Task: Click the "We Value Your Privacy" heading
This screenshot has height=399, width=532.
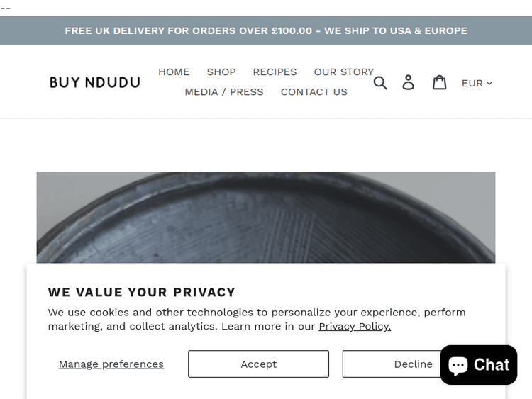Action: 142,292
